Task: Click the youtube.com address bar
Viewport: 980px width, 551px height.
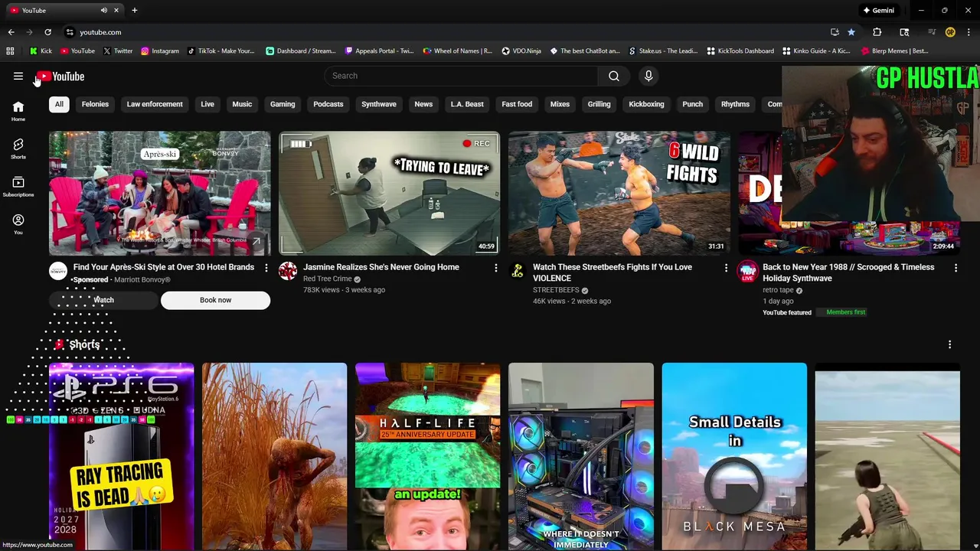Action: (x=444, y=32)
